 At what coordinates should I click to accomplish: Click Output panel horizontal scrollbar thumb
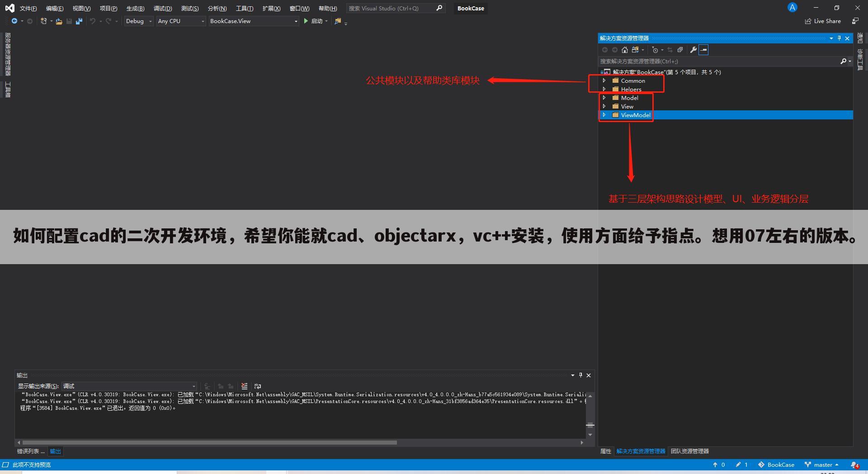click(x=210, y=442)
